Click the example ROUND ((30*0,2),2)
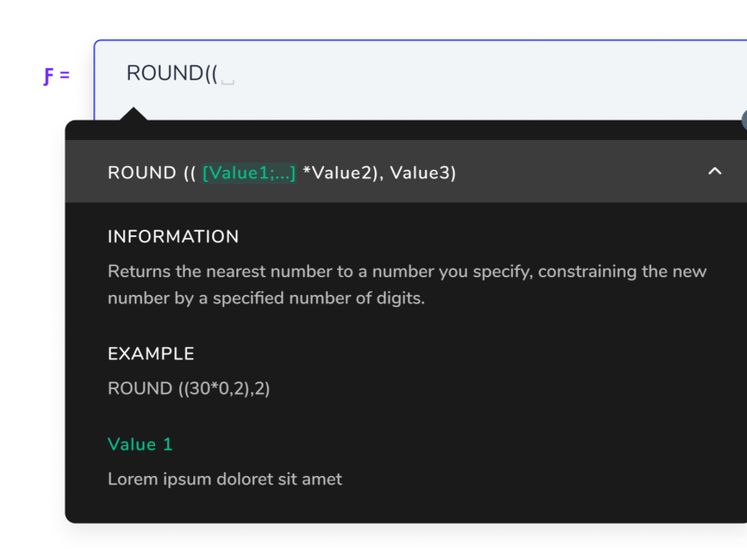This screenshot has width=747, height=560. pos(189,388)
